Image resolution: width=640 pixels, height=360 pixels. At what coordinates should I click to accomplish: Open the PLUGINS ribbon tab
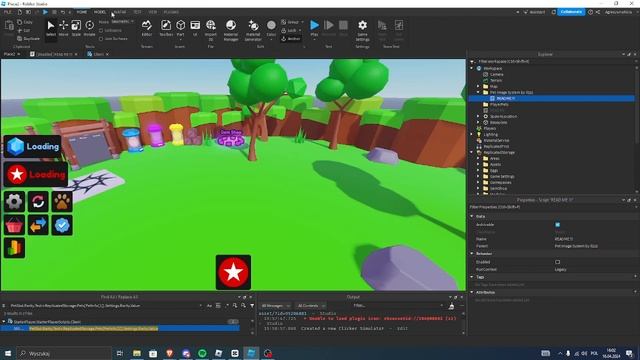tap(171, 12)
